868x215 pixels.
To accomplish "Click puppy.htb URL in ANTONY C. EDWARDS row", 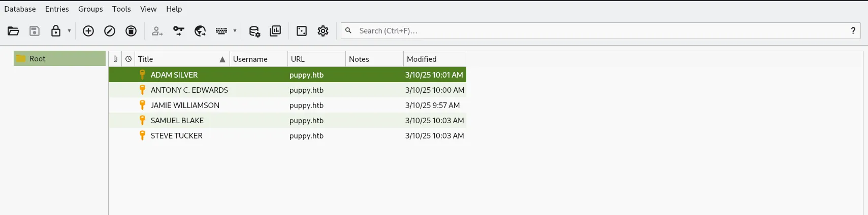I will coord(306,90).
